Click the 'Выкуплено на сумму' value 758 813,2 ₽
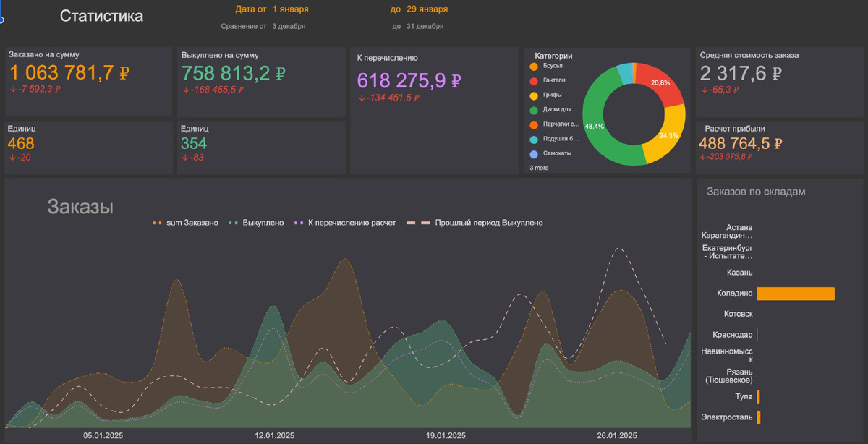Viewport: 868px width, 444px height. click(x=234, y=73)
